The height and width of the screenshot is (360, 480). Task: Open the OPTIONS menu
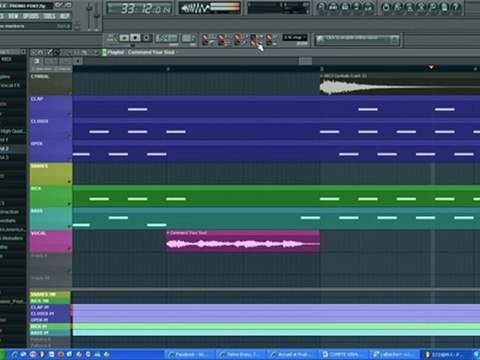31,16
